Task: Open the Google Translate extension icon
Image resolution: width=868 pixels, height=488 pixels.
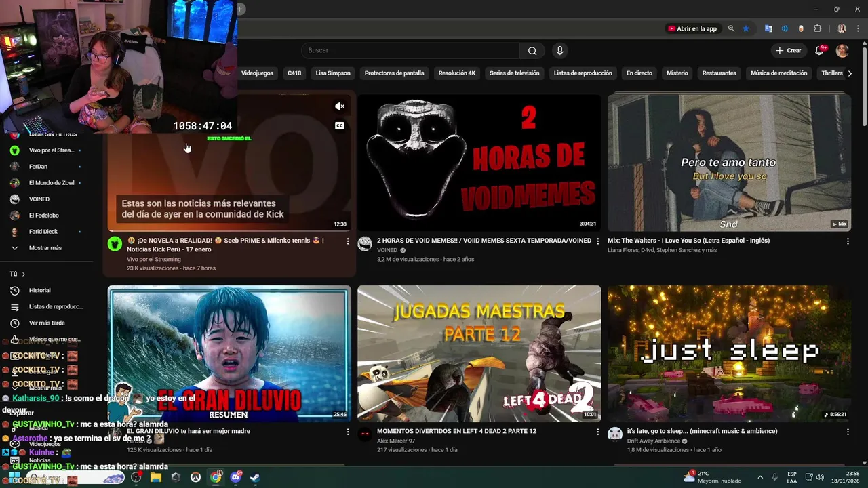Action: pos(768,28)
